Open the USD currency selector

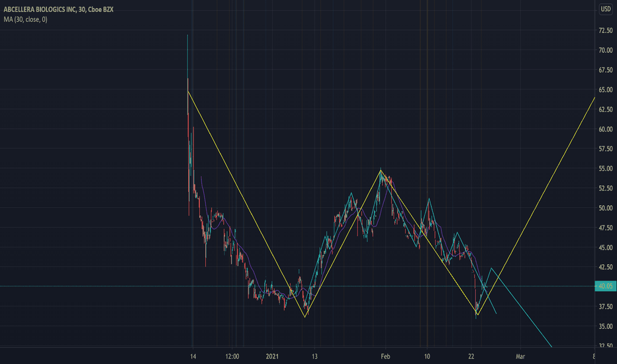tap(606, 9)
